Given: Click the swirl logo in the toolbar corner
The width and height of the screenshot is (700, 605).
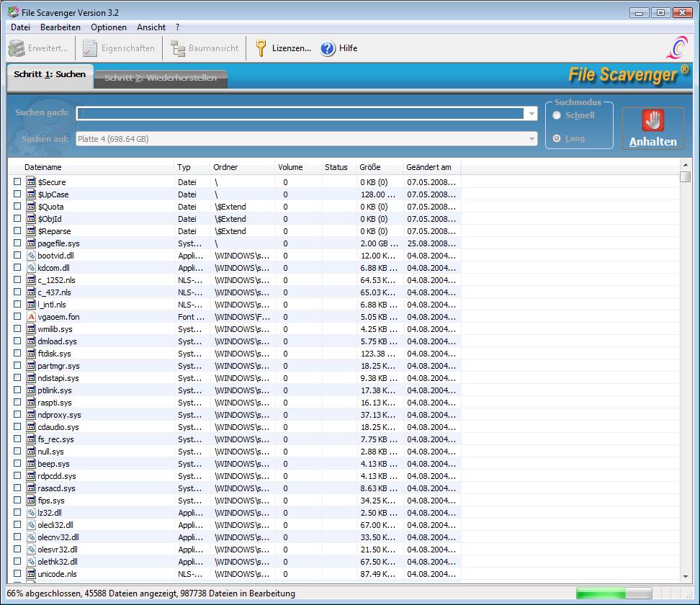Looking at the screenshot, I should pyautogui.click(x=677, y=48).
